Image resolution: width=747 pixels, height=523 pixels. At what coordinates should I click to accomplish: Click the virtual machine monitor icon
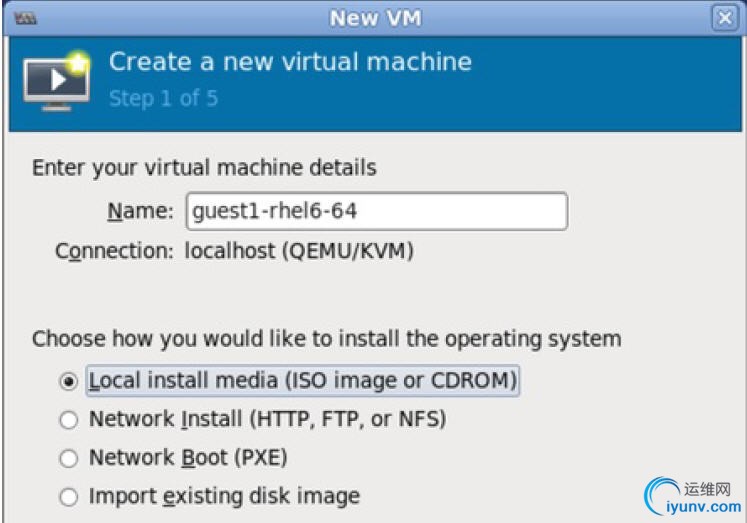point(56,84)
